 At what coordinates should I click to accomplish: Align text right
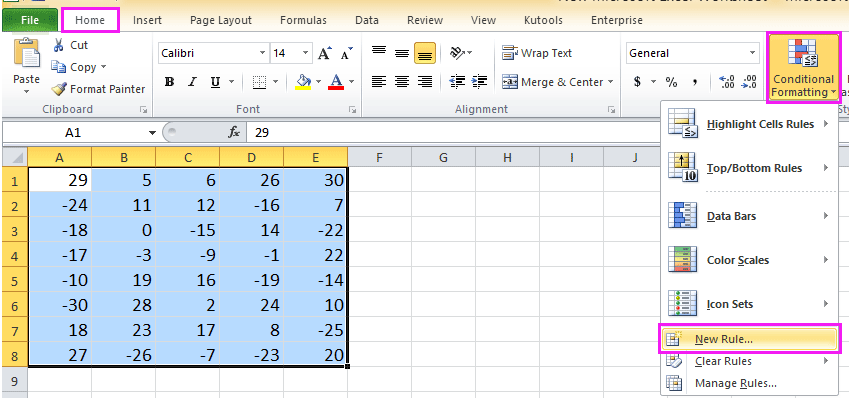coord(425,82)
